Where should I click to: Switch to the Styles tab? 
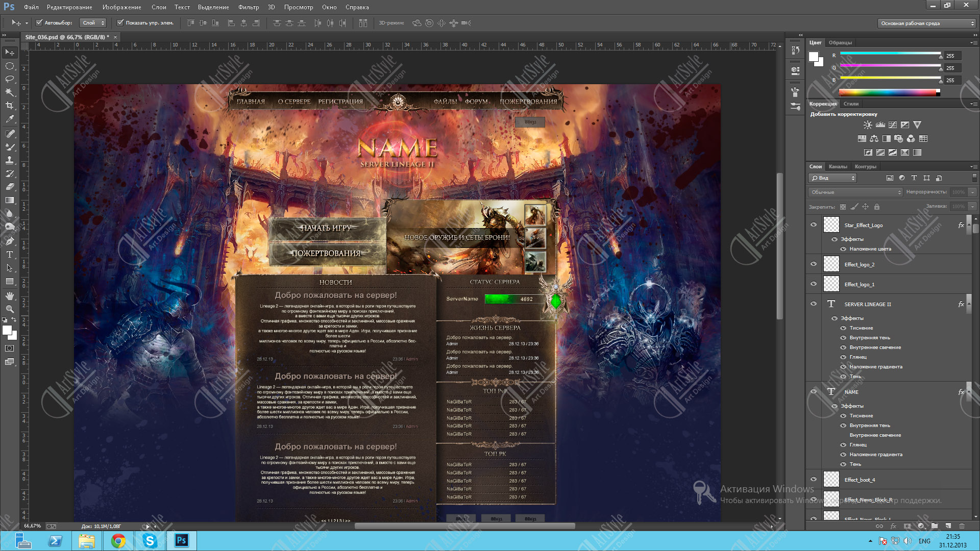(x=851, y=104)
